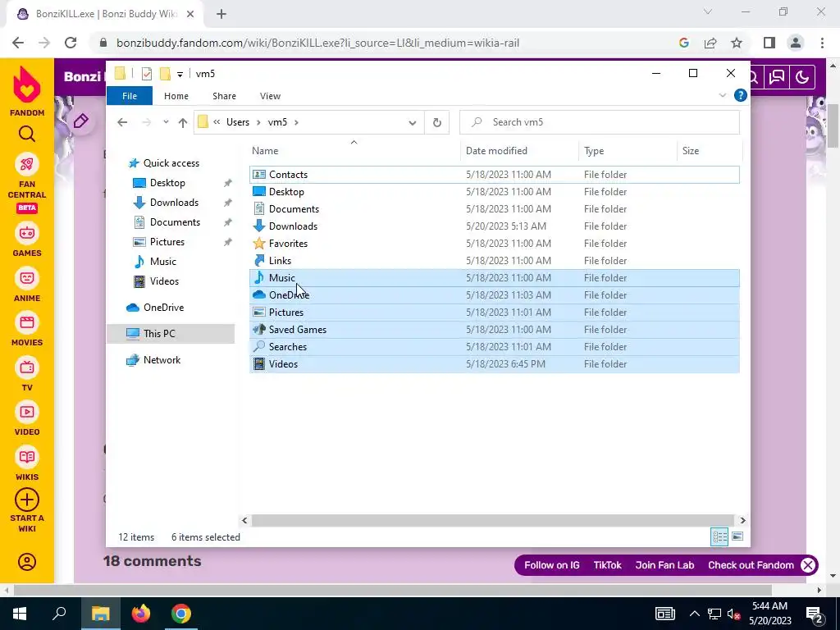Click Properties icon in quick access toolbar
The height and width of the screenshot is (630, 840).
tap(146, 74)
